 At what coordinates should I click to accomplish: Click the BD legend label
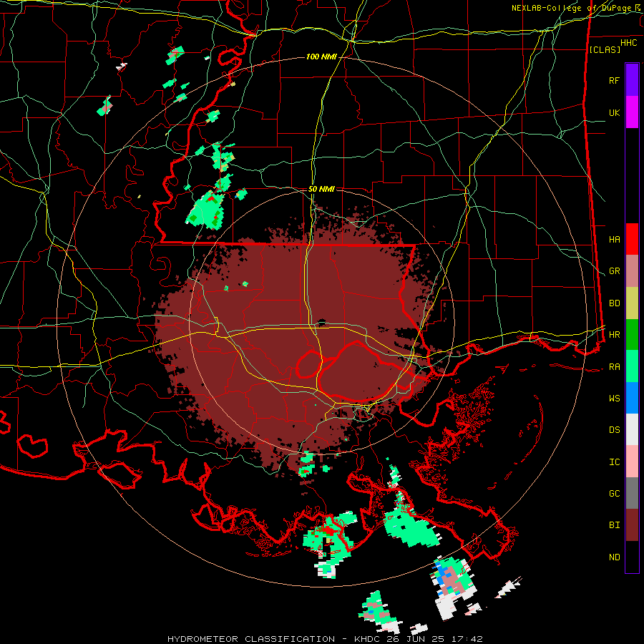tap(614, 303)
